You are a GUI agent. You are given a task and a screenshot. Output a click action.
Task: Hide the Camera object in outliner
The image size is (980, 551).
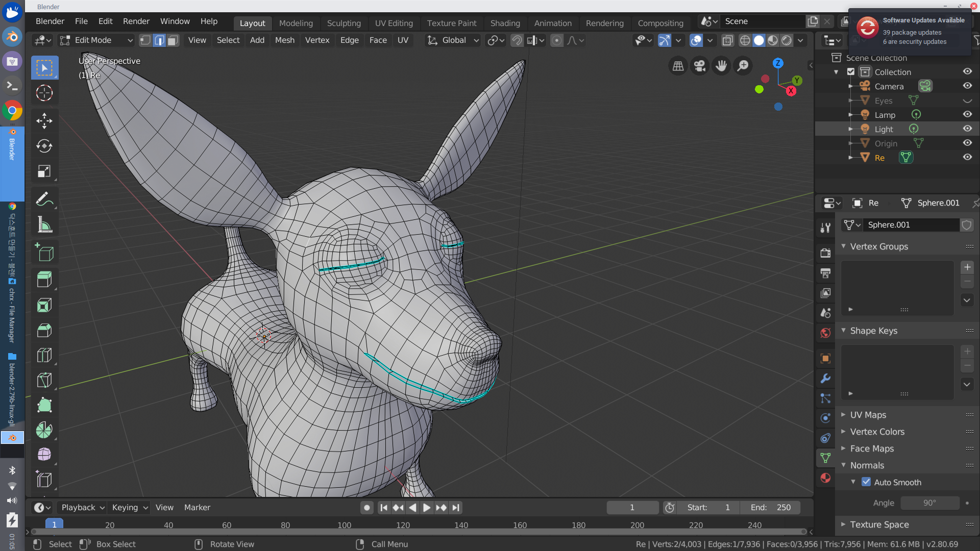967,86
